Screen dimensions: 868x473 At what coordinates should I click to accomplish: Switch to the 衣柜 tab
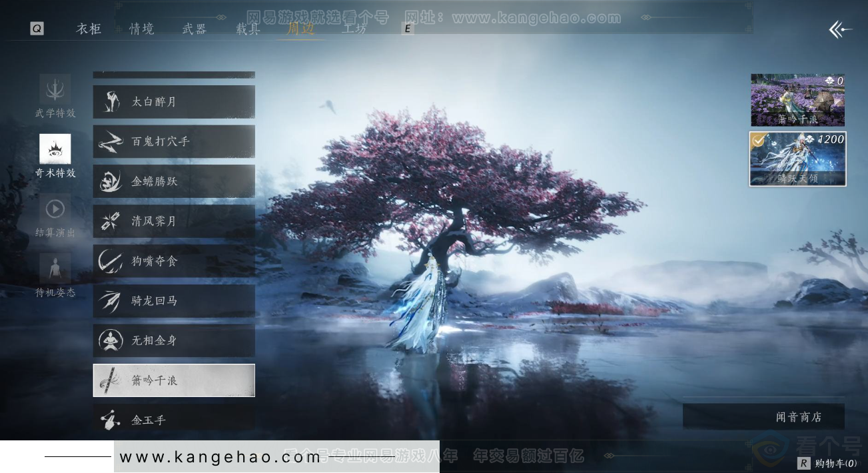point(89,29)
